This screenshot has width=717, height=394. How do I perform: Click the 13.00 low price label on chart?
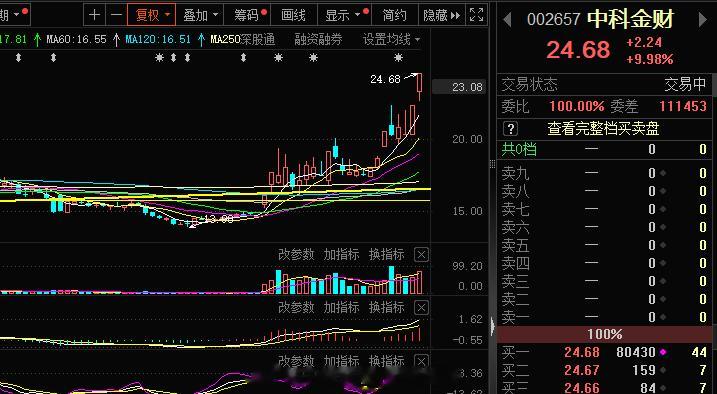(219, 219)
